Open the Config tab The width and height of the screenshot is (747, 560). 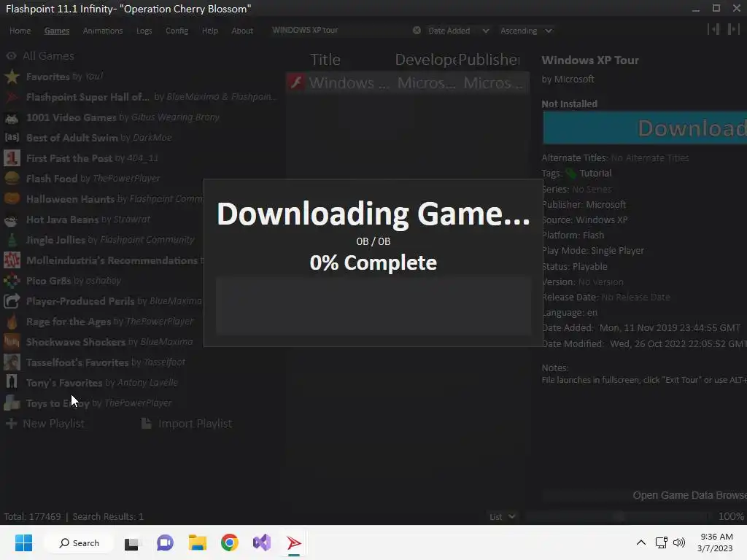[x=177, y=31]
